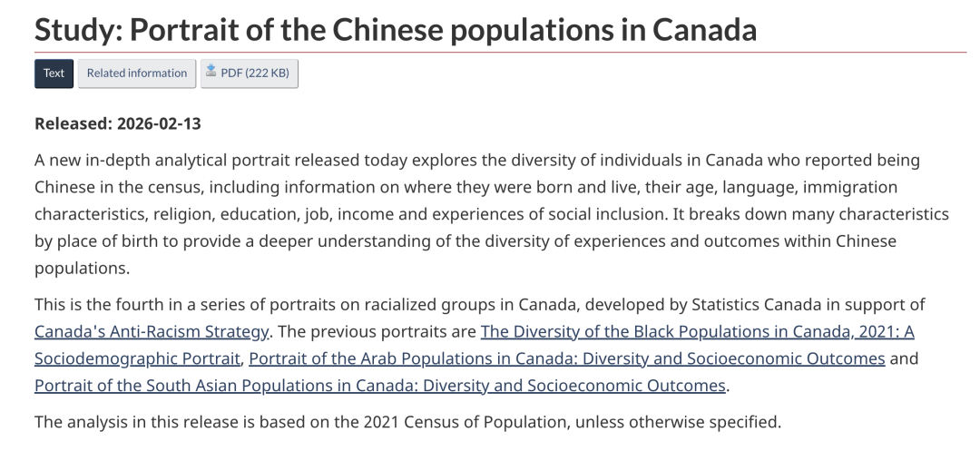Open the Related information tab

click(136, 73)
